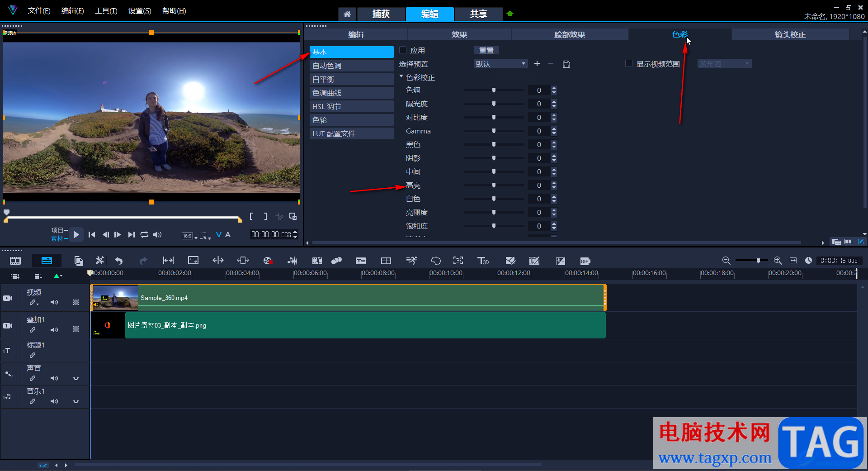Select 自动色调 in color list
868x471 pixels.
pyautogui.click(x=351, y=66)
